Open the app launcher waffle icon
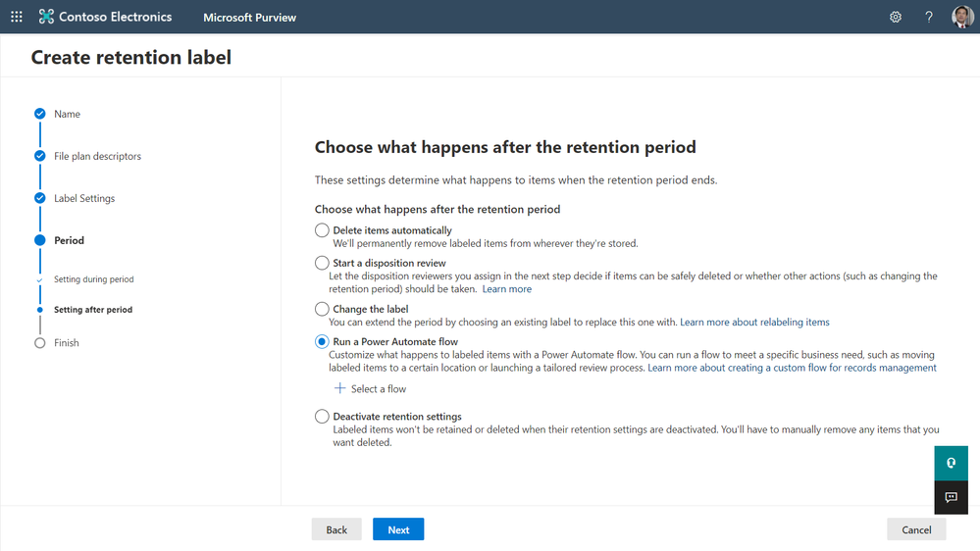Image resolution: width=980 pixels, height=551 pixels. pyautogui.click(x=17, y=17)
